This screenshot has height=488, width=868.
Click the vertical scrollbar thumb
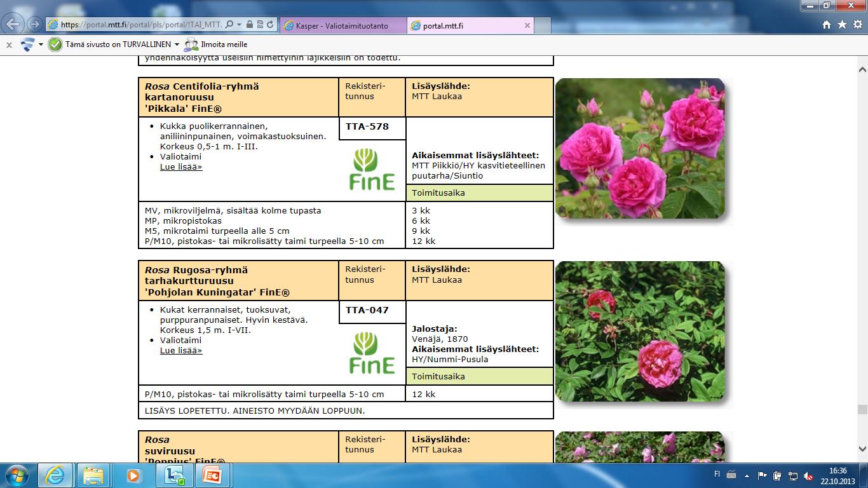(x=862, y=410)
